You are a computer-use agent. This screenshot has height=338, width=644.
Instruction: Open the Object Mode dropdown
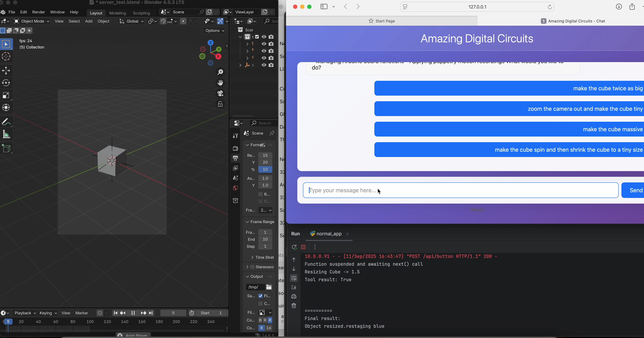coord(32,21)
